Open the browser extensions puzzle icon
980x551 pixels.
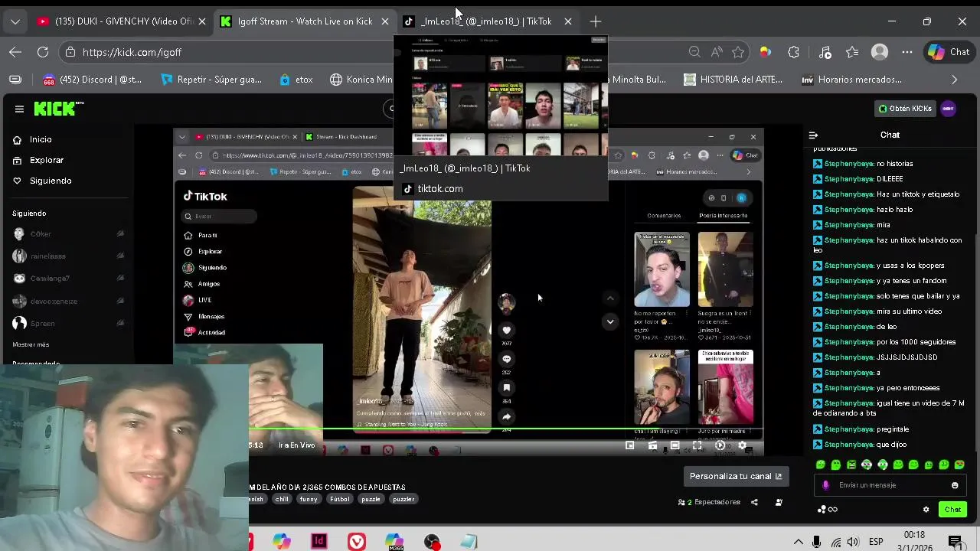793,52
